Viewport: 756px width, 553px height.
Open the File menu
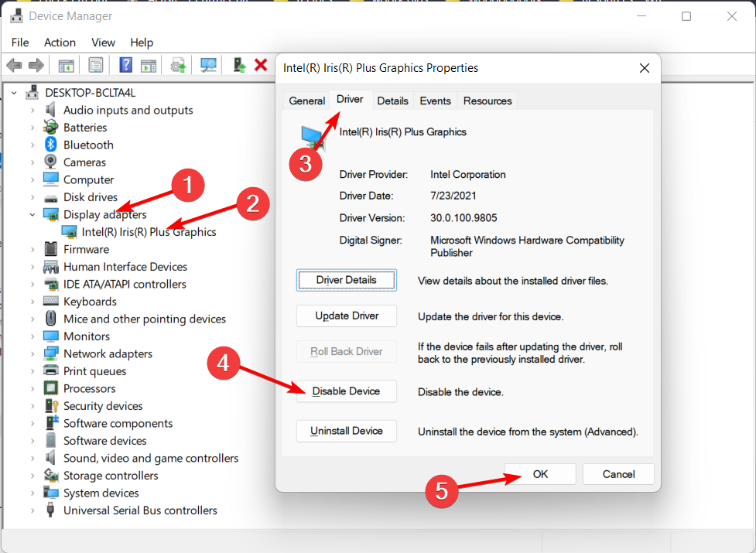pos(20,43)
